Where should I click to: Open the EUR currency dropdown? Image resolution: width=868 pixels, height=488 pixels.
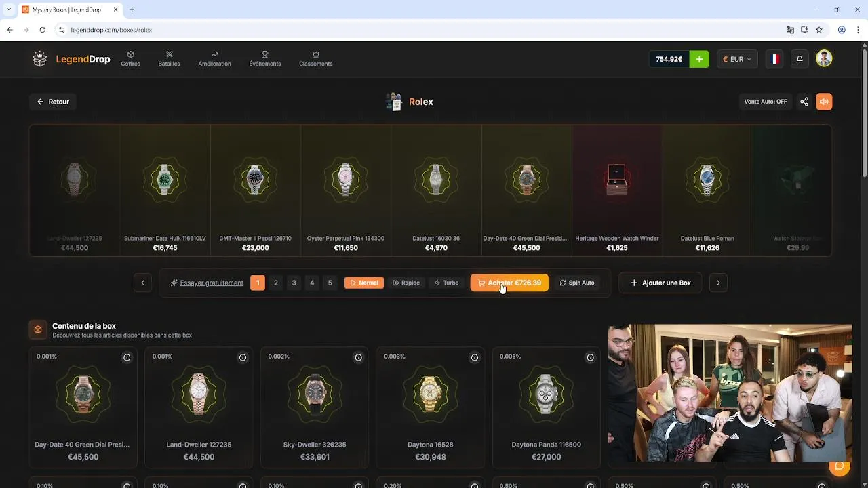(x=737, y=59)
